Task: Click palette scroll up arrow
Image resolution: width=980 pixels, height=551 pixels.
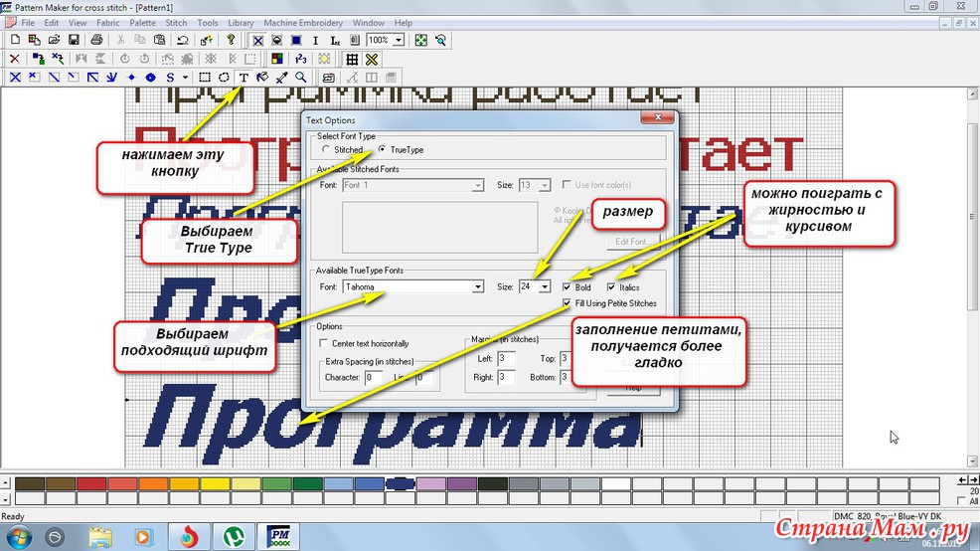Action: pos(6,483)
